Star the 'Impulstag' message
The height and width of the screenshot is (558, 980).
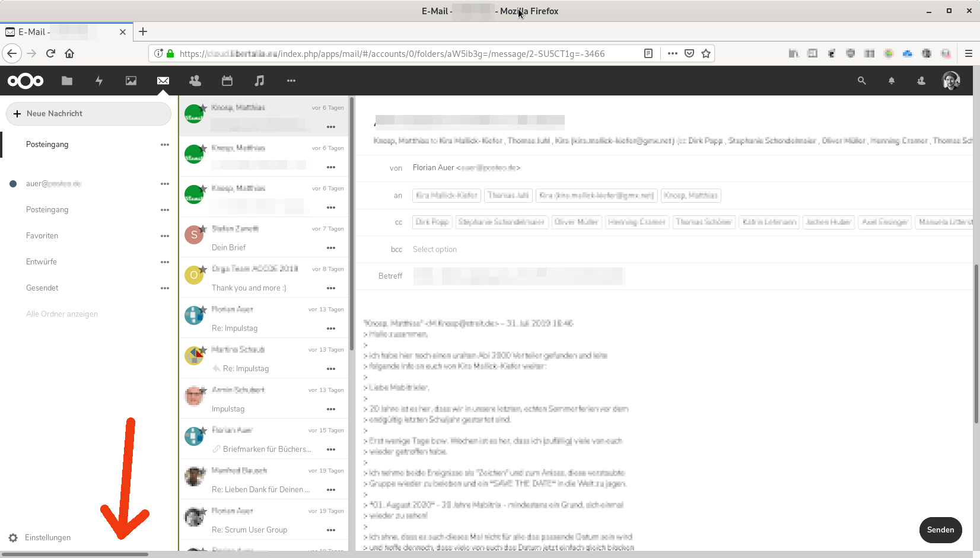coord(203,390)
